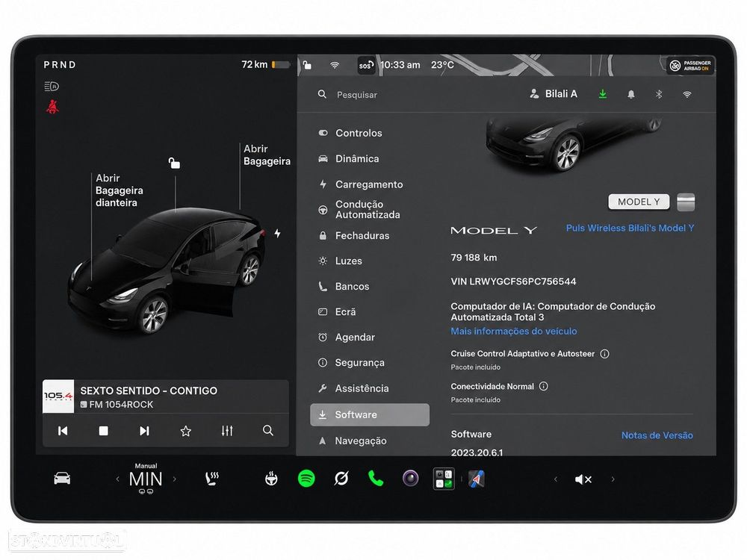
Task: Open the camera app
Action: tap(410, 478)
